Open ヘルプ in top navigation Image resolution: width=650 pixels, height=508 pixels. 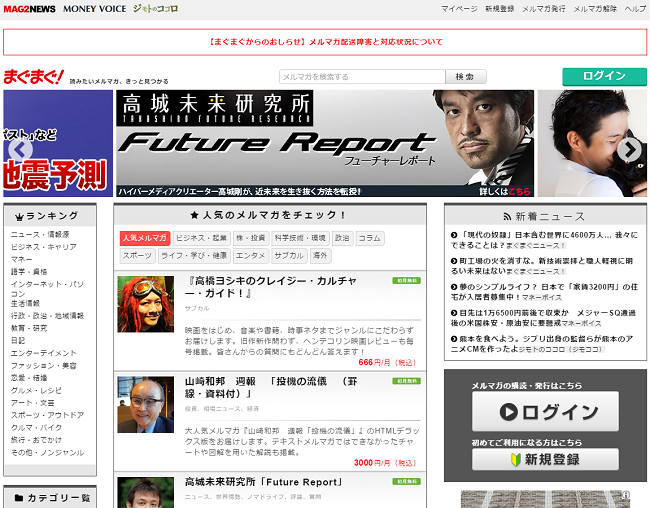(x=635, y=9)
